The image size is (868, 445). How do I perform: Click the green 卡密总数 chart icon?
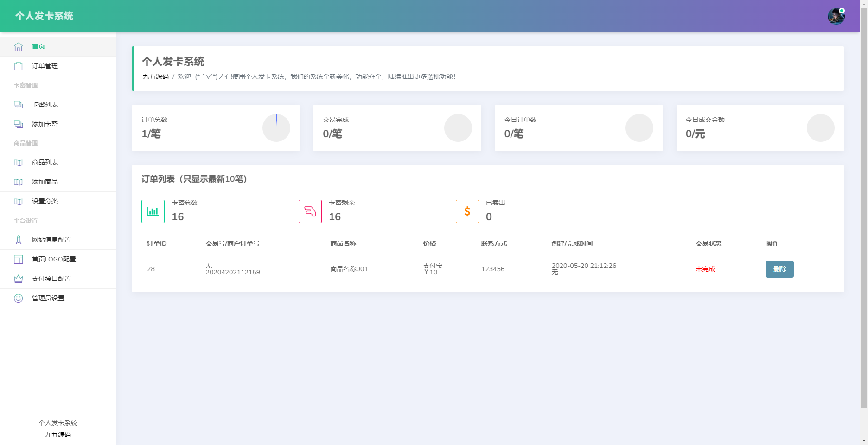[x=153, y=211]
